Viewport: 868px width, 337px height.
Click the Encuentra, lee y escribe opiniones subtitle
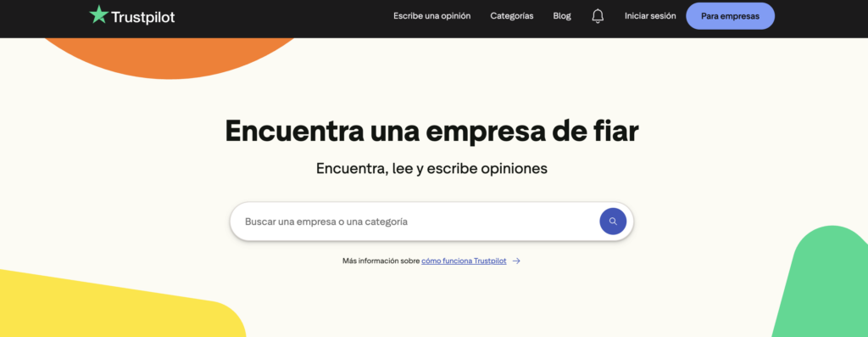point(431,168)
